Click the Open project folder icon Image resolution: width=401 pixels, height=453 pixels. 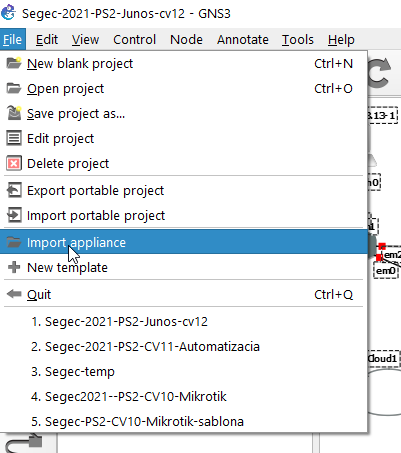pos(14,88)
